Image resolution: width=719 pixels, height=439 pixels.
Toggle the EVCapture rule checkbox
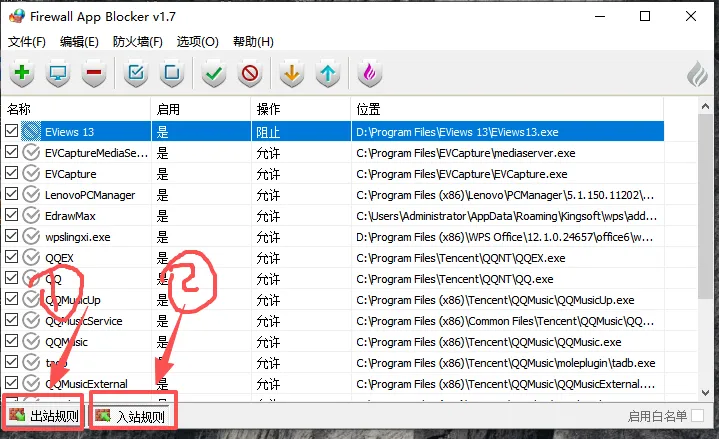(x=11, y=173)
